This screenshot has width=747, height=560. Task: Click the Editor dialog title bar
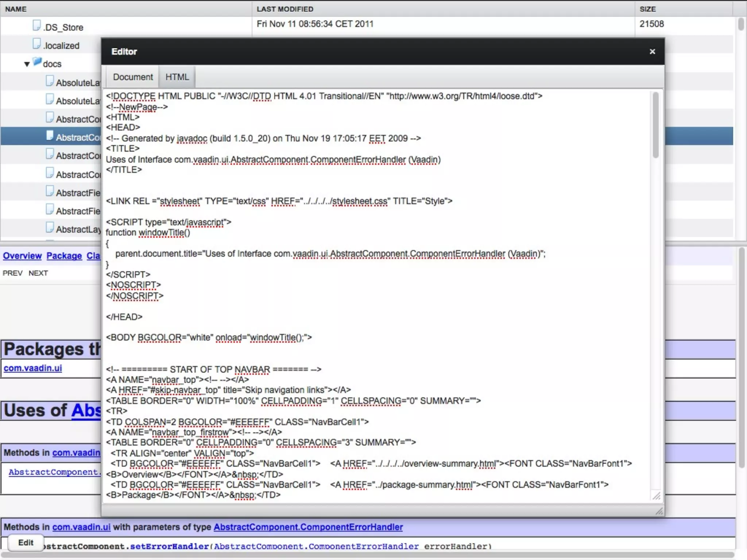[383, 52]
